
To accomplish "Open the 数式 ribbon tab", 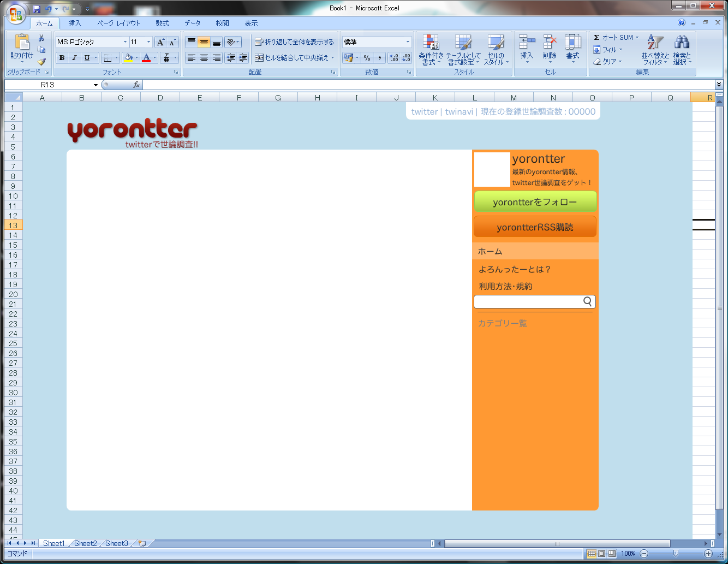I will [x=162, y=23].
